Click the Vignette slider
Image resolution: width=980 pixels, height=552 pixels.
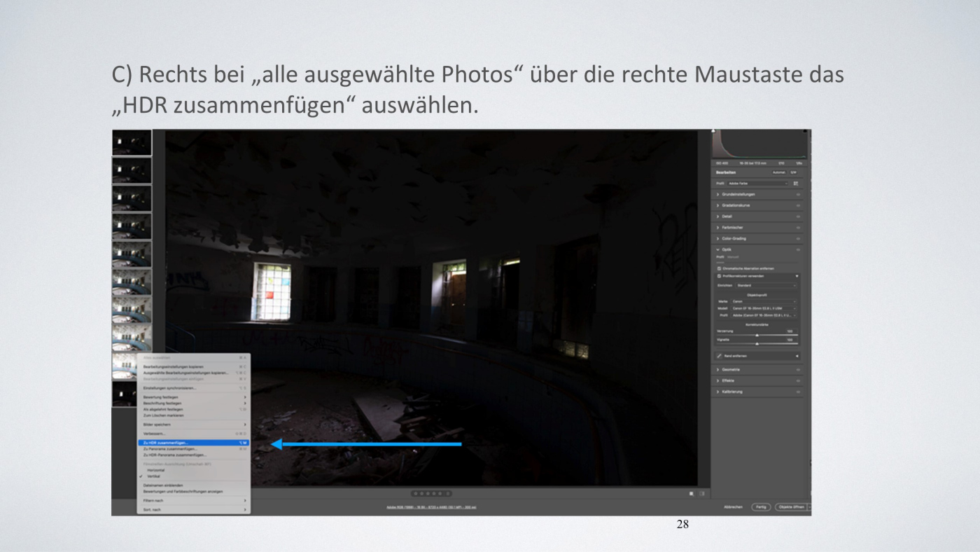[x=757, y=343]
